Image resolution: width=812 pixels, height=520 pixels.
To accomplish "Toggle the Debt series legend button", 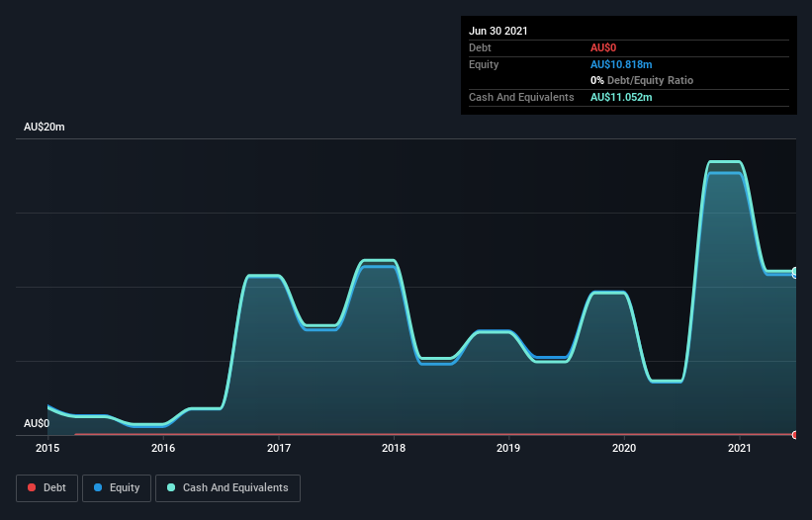I will pyautogui.click(x=46, y=488).
